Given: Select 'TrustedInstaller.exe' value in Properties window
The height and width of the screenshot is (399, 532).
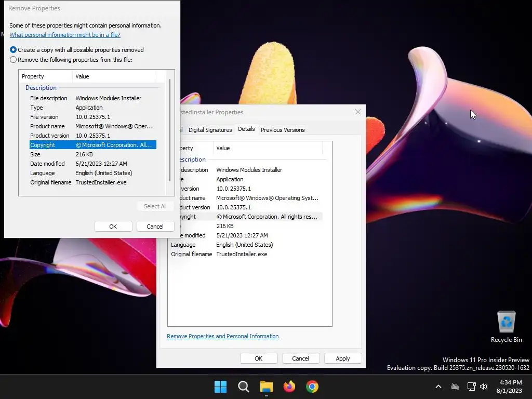Looking at the screenshot, I should (x=242, y=254).
